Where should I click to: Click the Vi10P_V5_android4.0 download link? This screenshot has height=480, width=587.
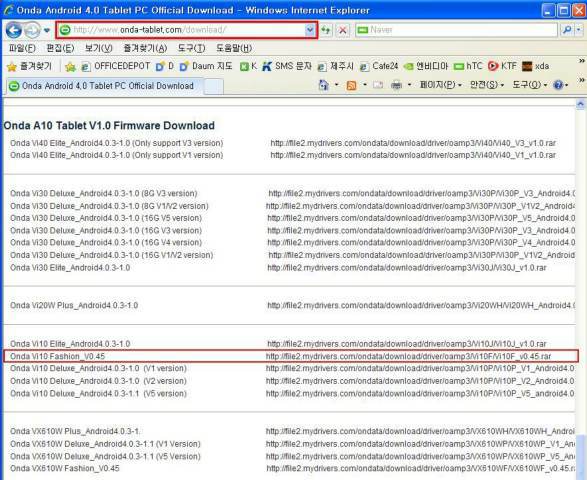420,394
